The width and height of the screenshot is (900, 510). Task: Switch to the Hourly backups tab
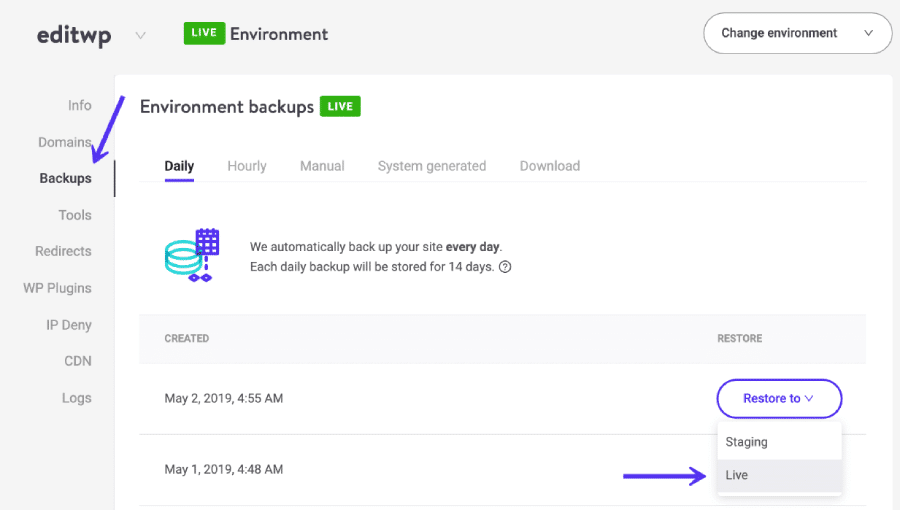click(x=246, y=166)
